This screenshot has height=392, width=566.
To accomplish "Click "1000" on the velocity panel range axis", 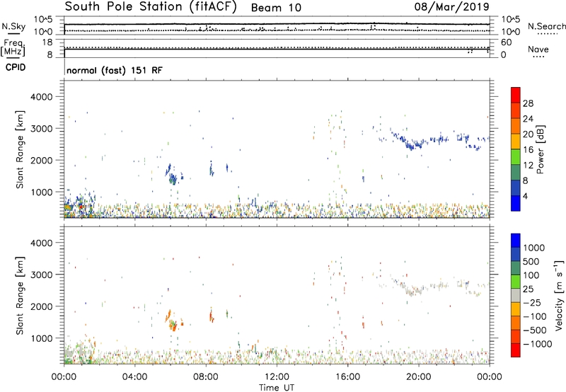I will pyautogui.click(x=42, y=338).
